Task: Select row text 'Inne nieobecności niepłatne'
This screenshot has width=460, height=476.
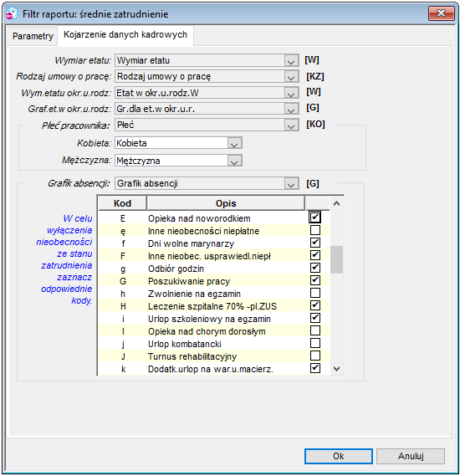Action: pyautogui.click(x=203, y=232)
